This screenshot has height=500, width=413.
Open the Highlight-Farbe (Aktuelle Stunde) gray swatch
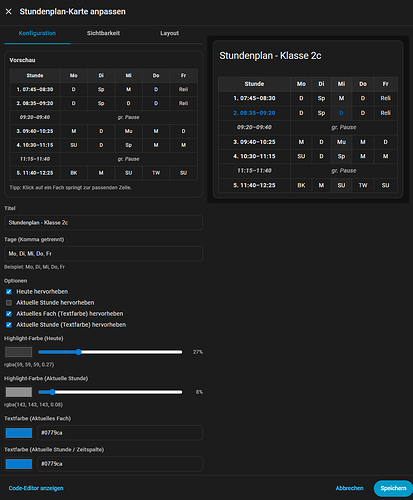[19, 392]
